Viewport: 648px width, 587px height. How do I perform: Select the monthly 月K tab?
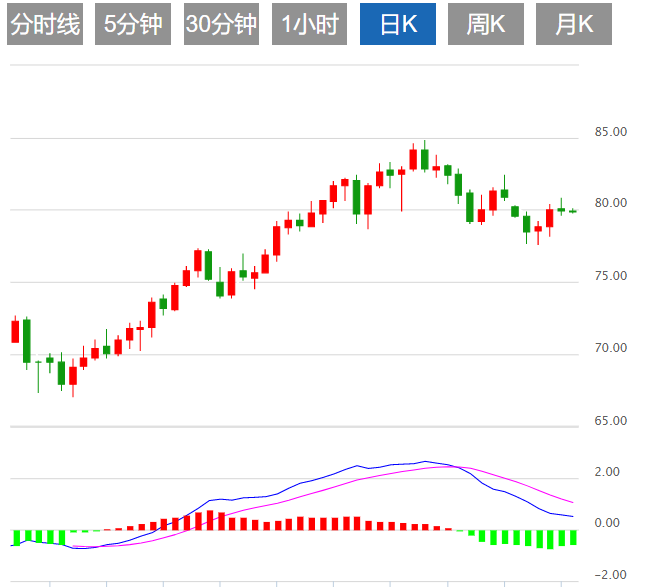[x=574, y=24]
